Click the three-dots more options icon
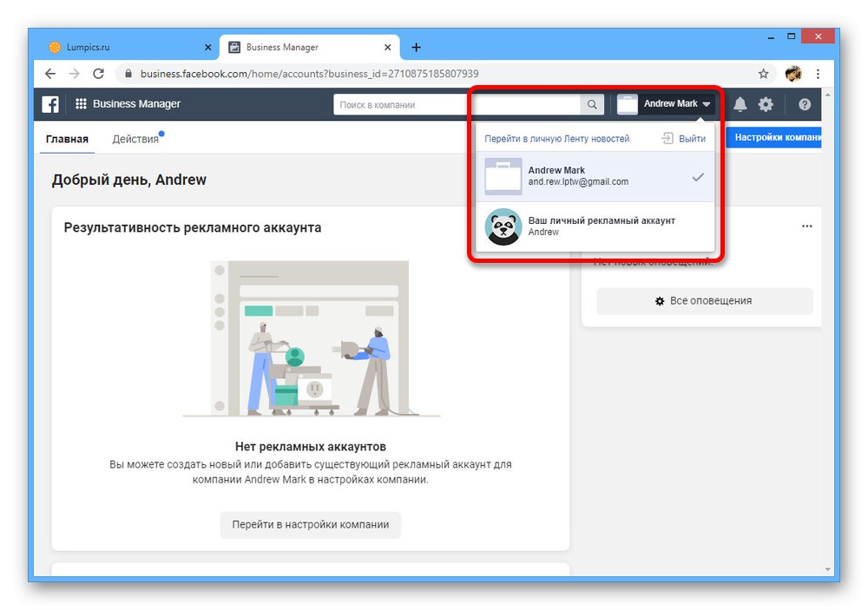This screenshot has width=868, height=610. coord(807,226)
